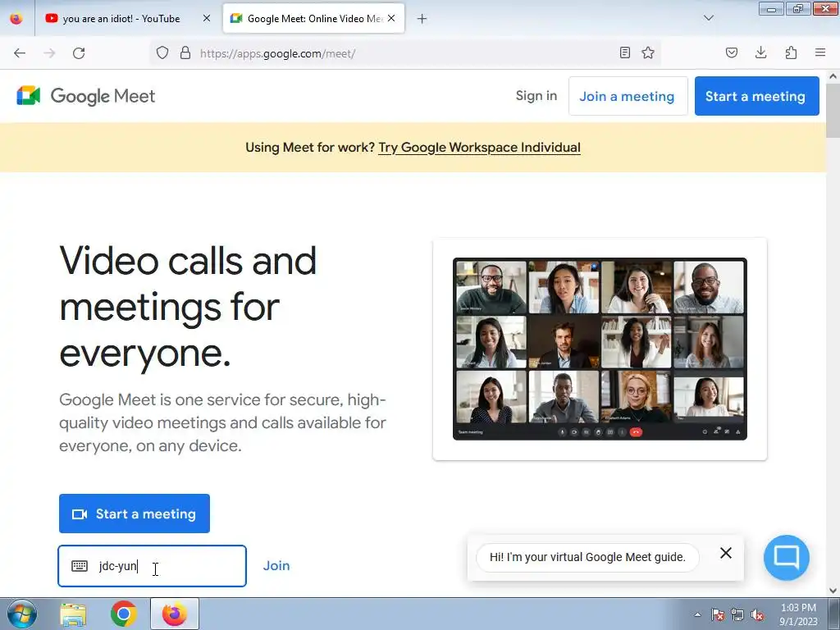This screenshot has height=630, width=840.
Task: Open the Firefox downloads panel
Action: point(760,52)
